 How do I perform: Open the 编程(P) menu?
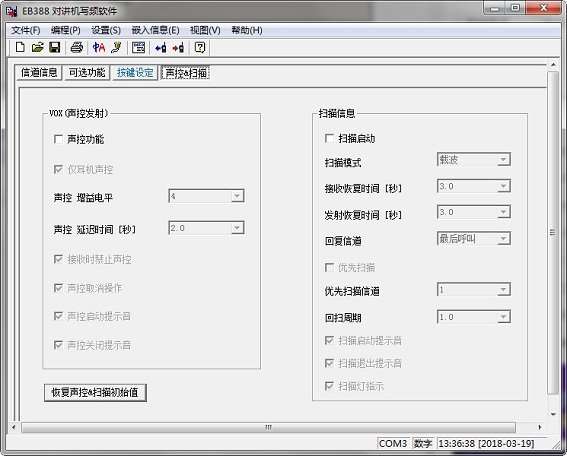[x=65, y=30]
